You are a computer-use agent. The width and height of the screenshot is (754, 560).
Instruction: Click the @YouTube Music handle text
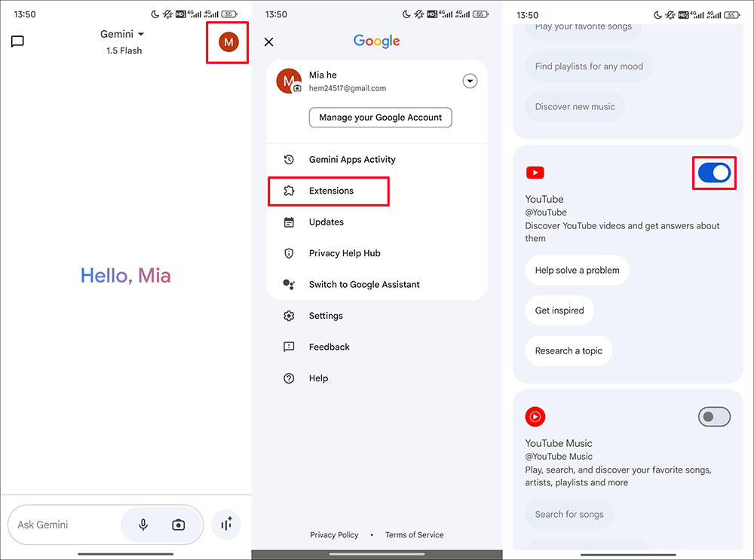[x=559, y=457]
